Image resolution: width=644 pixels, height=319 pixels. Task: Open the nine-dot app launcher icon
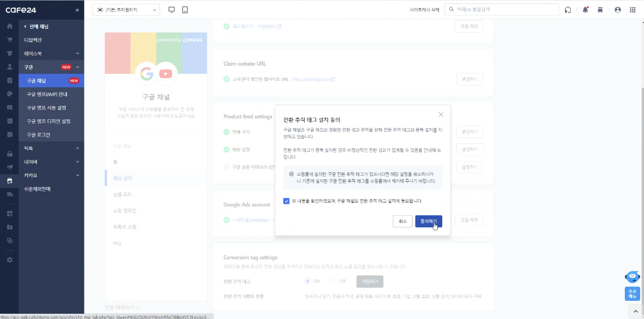coord(632,10)
